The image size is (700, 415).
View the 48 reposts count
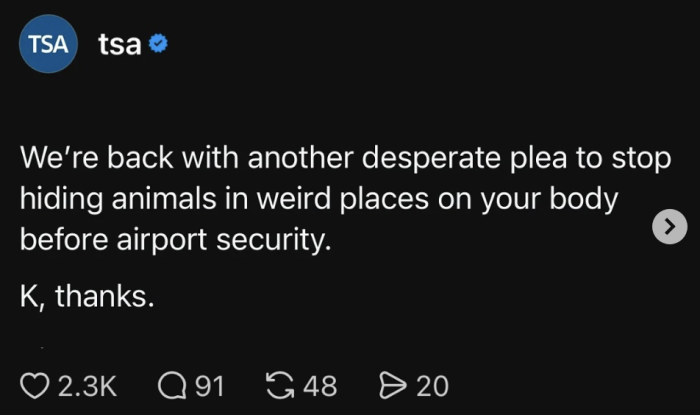[320, 385]
